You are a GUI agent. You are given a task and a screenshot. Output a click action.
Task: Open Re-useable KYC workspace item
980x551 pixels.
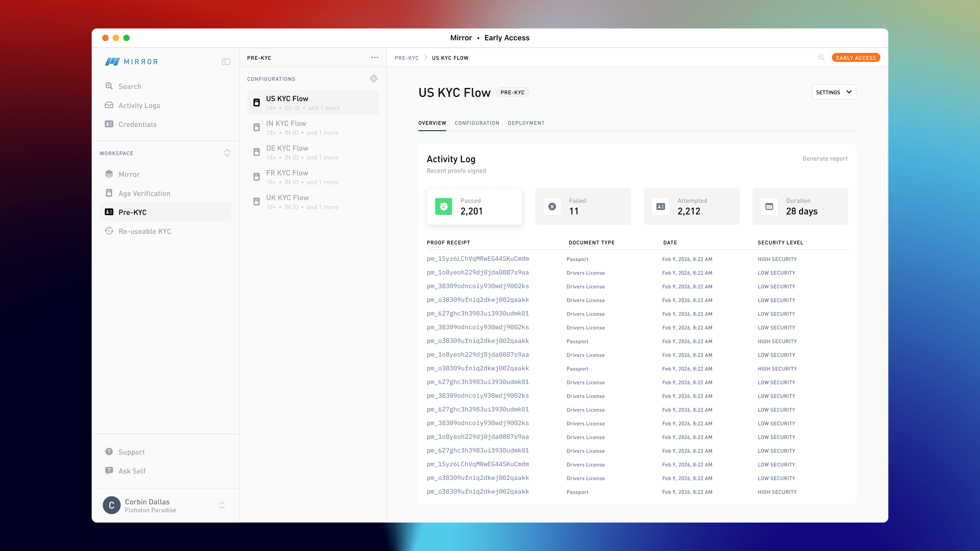tap(145, 231)
